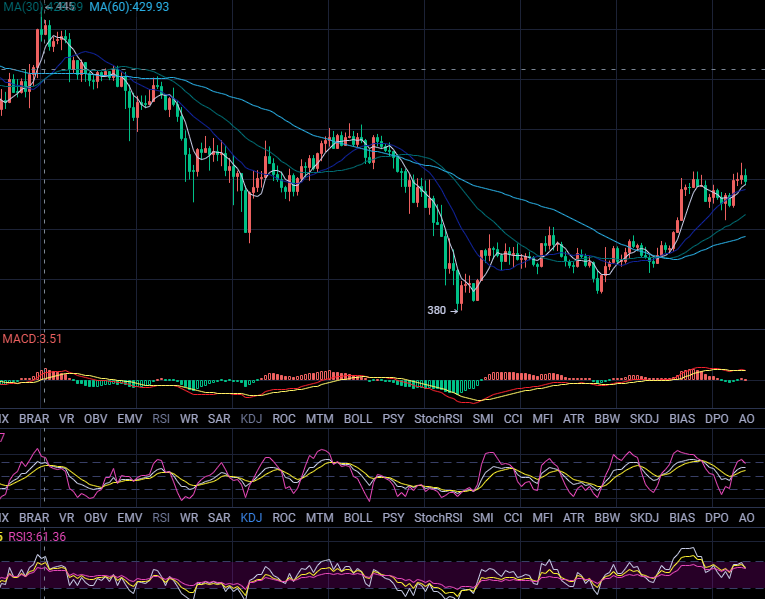Select WR indicator under the MACD pane
This screenshot has width=765, height=599.
(x=189, y=419)
